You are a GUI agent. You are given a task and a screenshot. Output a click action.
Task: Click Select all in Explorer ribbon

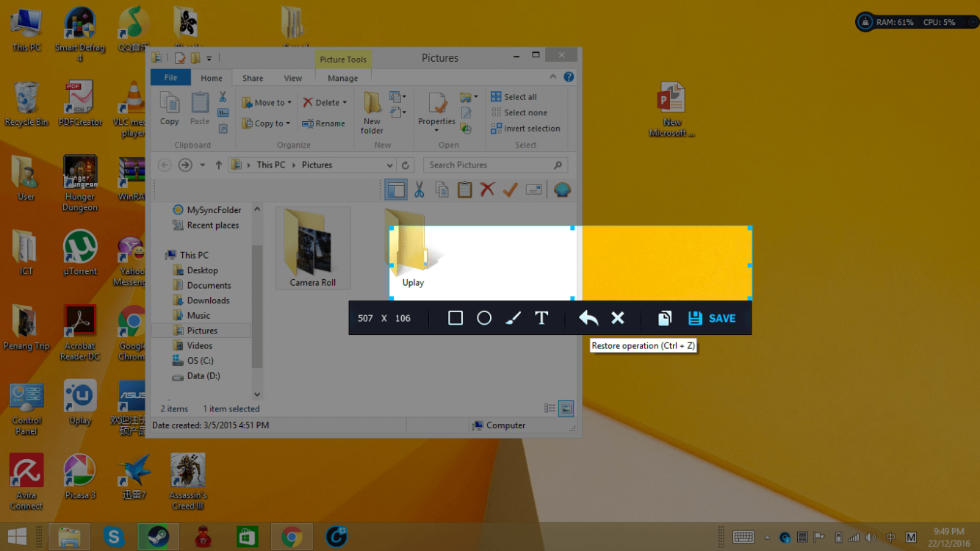point(514,97)
